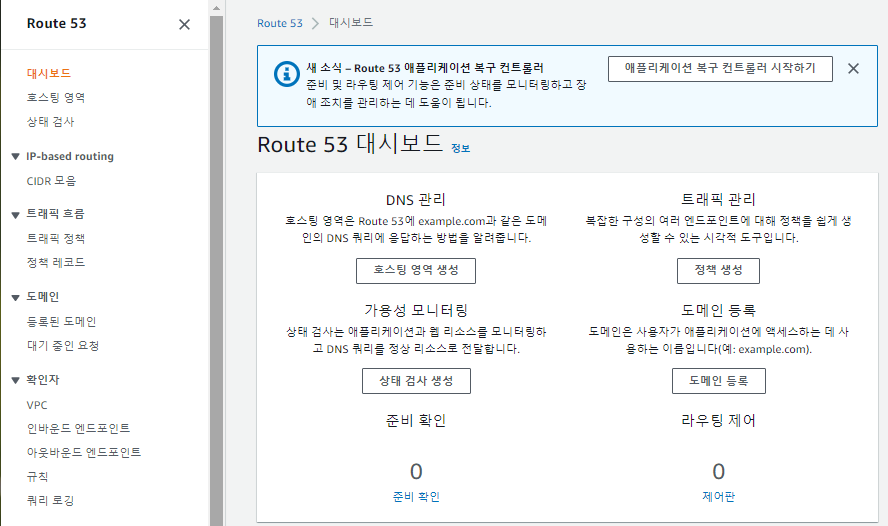
Task: Open 쿼리 로깅 in the sidebar
Action: tap(50, 500)
